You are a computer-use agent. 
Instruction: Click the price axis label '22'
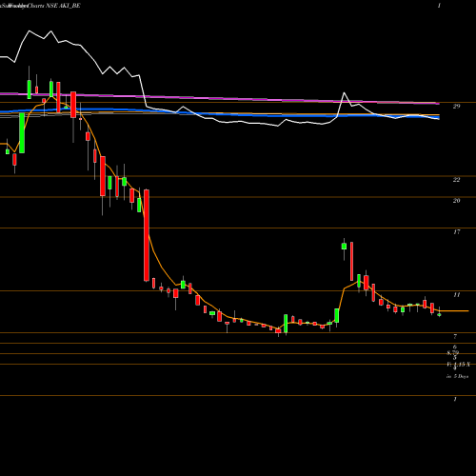[x=456, y=180]
